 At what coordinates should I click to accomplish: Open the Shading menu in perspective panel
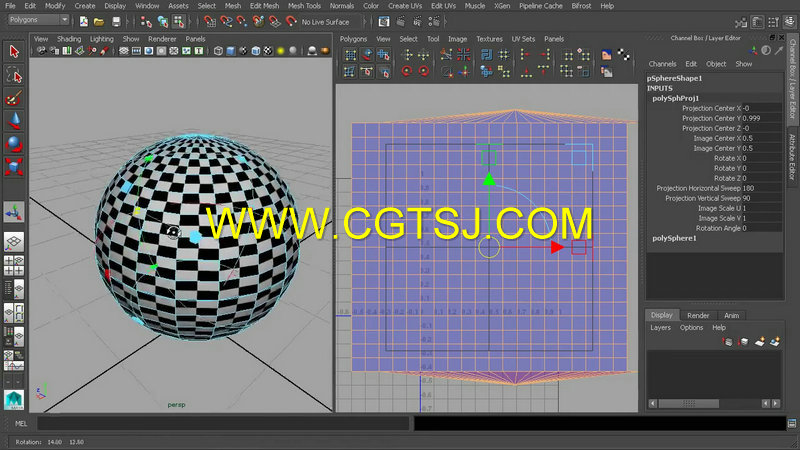click(x=69, y=39)
